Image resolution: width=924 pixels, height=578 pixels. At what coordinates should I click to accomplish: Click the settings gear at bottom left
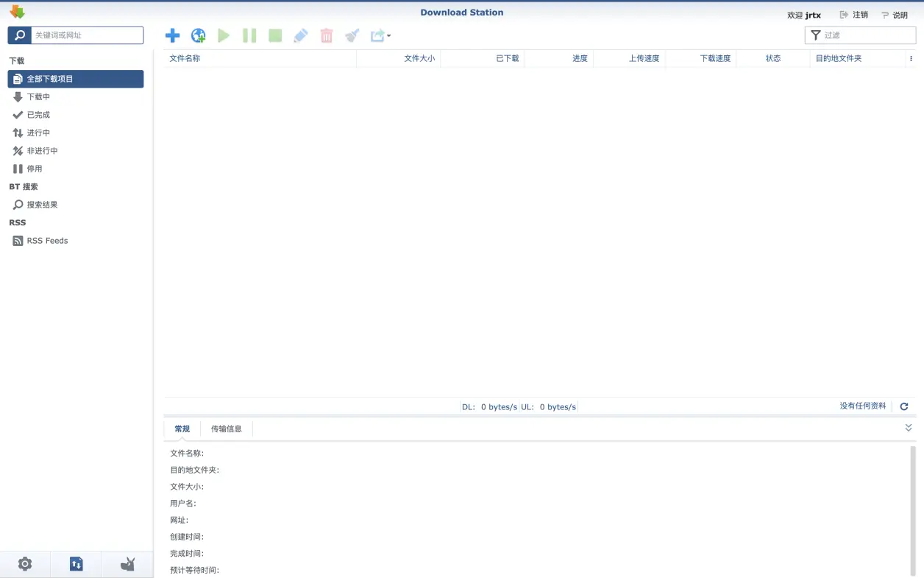tap(25, 563)
